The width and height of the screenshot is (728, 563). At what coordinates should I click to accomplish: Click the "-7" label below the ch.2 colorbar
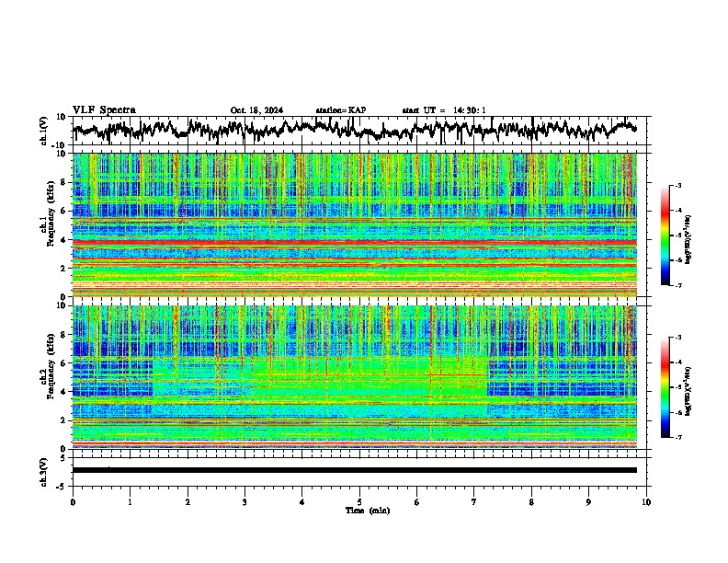pyautogui.click(x=677, y=438)
